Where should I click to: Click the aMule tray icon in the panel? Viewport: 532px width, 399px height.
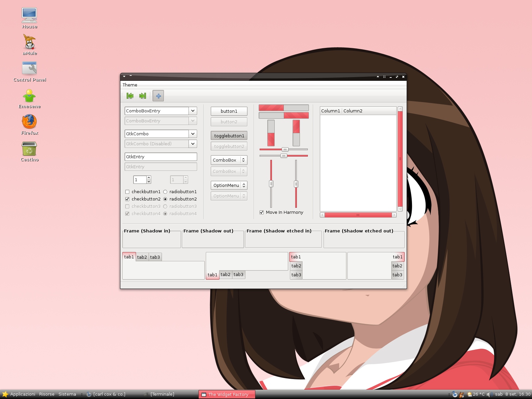pyautogui.click(x=462, y=394)
